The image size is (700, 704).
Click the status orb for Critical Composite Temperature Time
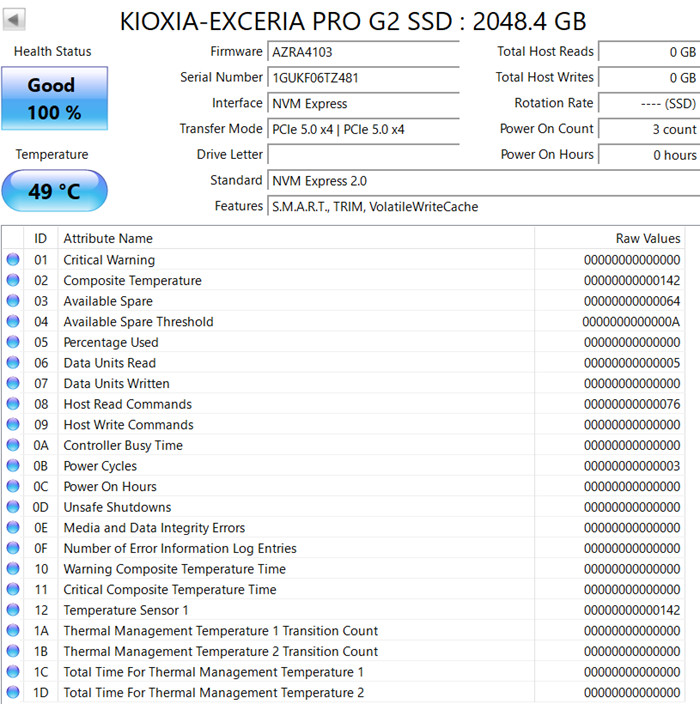[13, 589]
